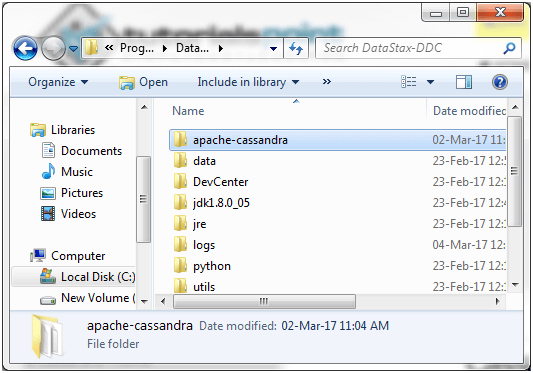Select Local Disk (C:) in navigation

tap(98, 277)
